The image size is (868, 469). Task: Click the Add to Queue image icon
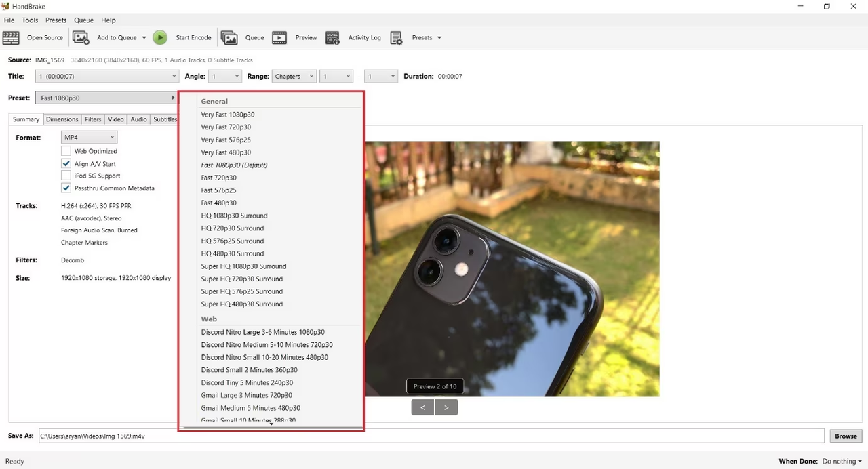(x=81, y=37)
